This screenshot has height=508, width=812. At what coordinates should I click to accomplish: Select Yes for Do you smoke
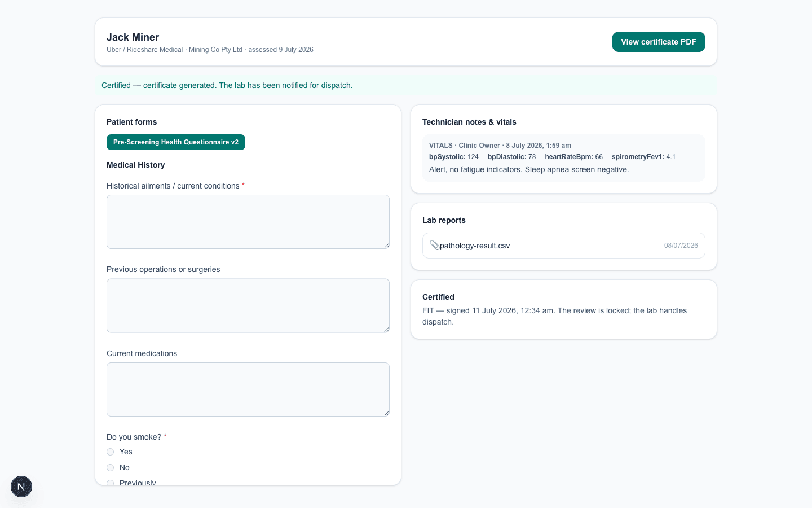111,452
